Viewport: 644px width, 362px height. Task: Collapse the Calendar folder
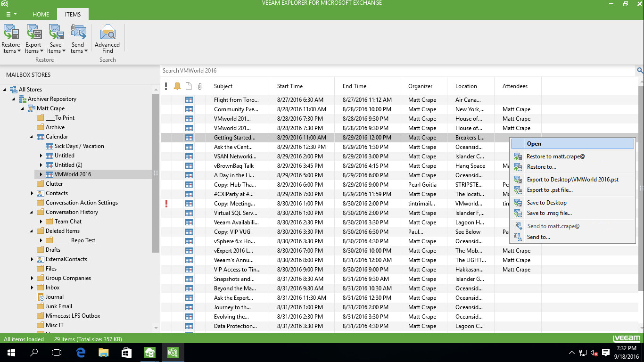32,137
